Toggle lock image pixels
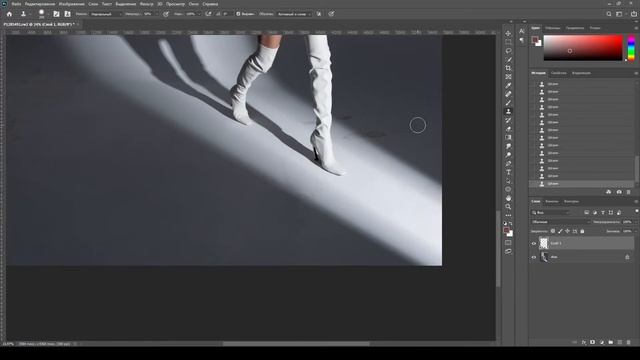640x360 pixels. point(560,231)
